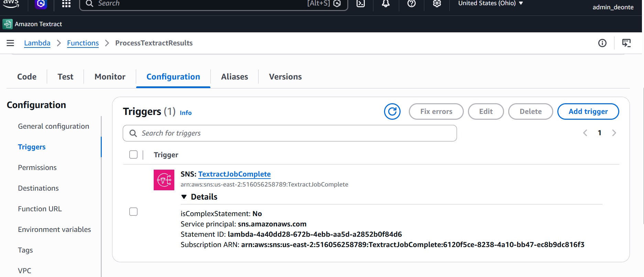Image resolution: width=644 pixels, height=277 pixels.
Task: Open the notifications bell
Action: (386, 4)
